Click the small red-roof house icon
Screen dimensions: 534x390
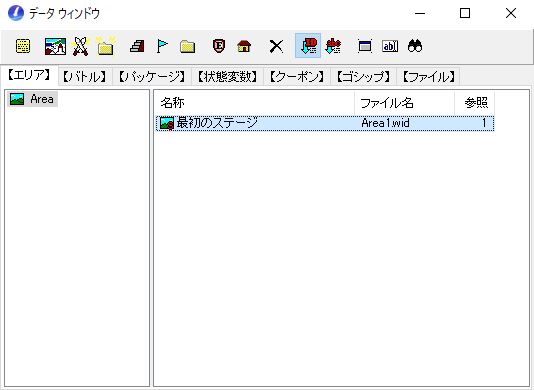coord(244,46)
